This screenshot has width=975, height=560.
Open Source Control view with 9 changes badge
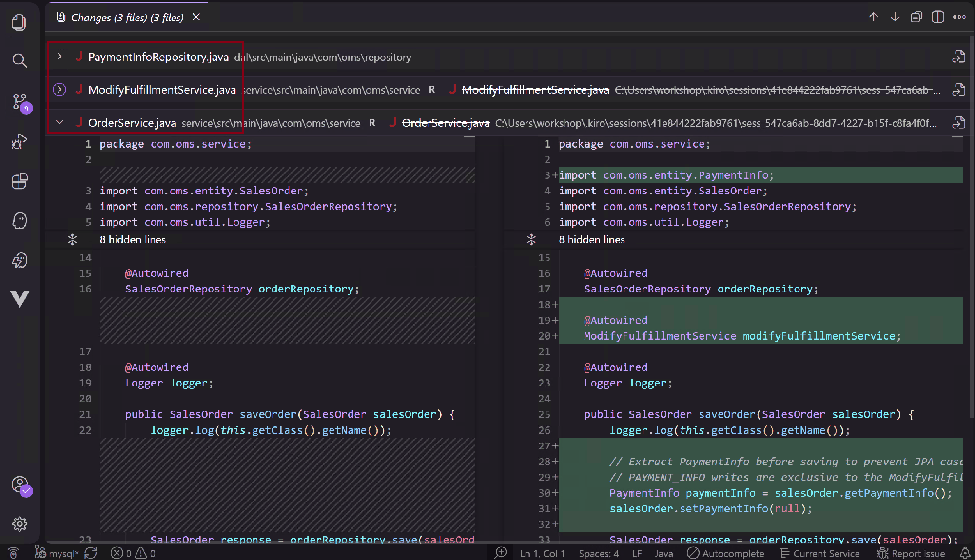click(x=21, y=102)
